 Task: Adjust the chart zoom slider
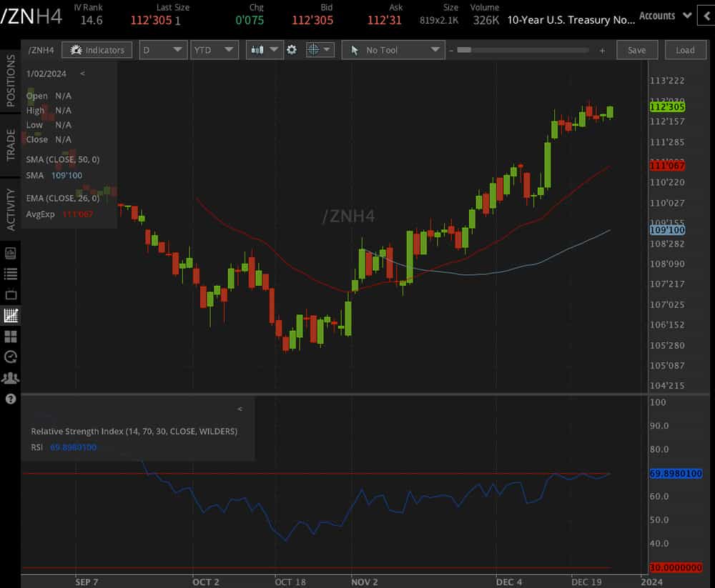coord(464,50)
